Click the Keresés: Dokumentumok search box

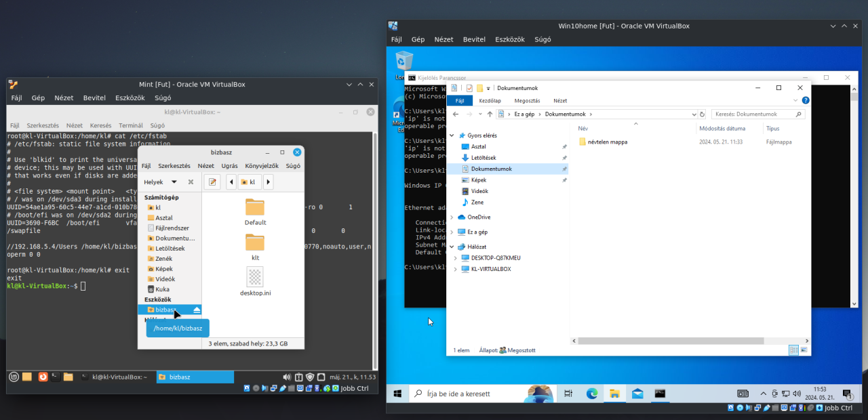tap(759, 114)
